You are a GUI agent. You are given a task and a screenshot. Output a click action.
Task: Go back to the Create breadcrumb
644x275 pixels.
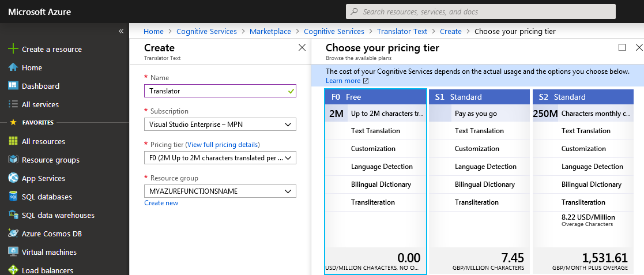[x=450, y=31]
